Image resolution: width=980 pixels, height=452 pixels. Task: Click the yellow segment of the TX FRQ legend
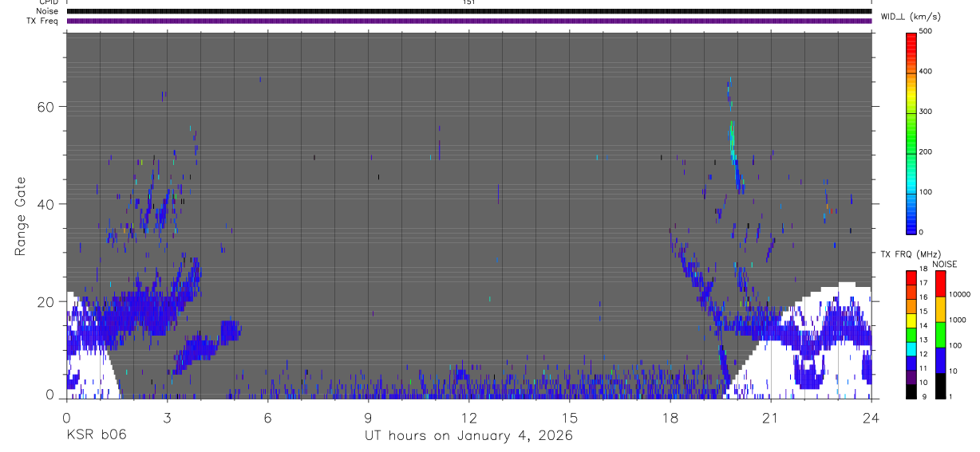click(911, 320)
